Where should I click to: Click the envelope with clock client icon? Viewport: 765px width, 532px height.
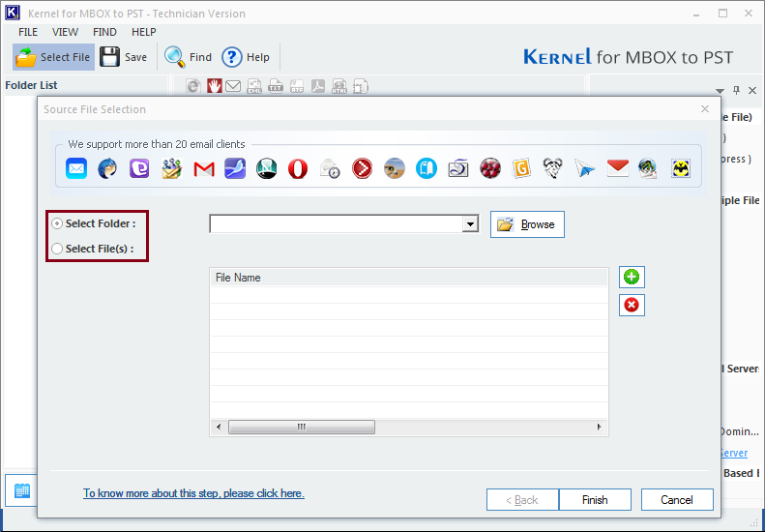[x=330, y=169]
